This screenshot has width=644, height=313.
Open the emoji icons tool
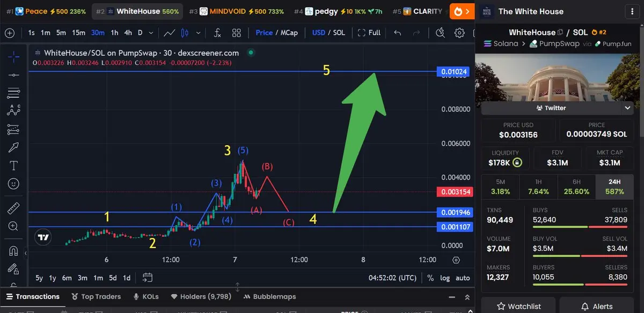14,183
